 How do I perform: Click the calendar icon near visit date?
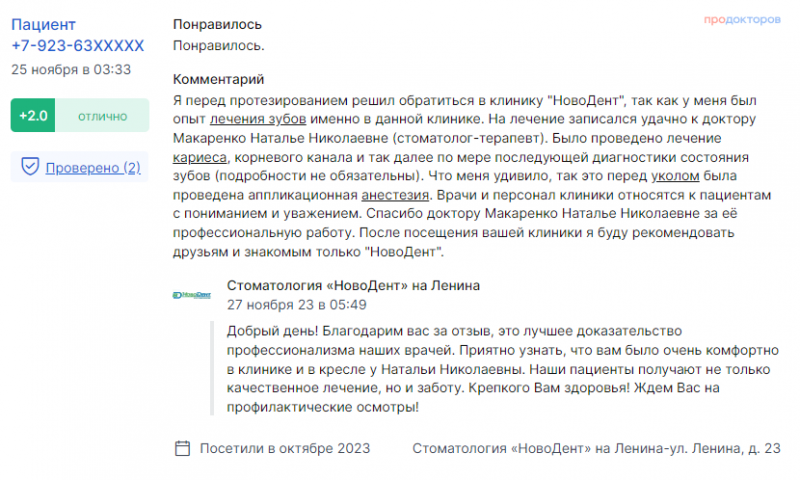click(183, 448)
